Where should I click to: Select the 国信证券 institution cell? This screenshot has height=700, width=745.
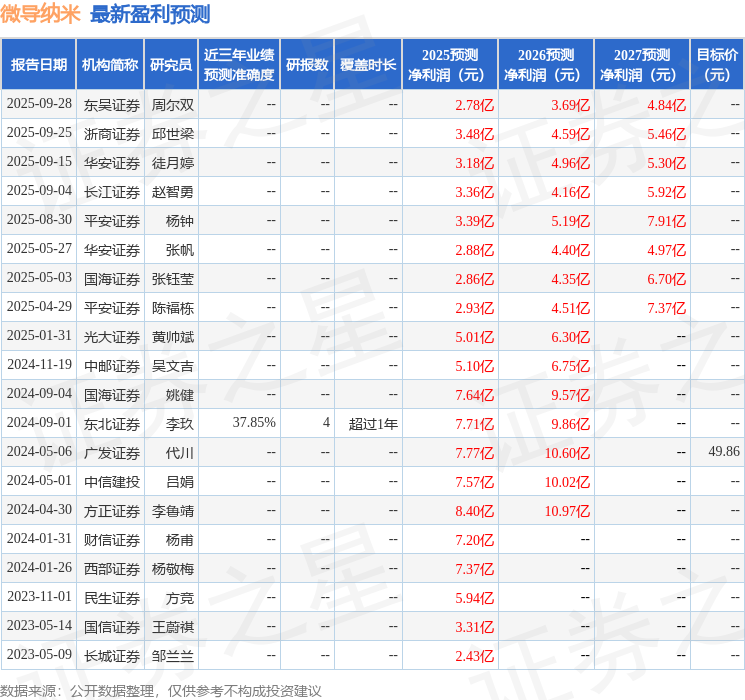(112, 627)
